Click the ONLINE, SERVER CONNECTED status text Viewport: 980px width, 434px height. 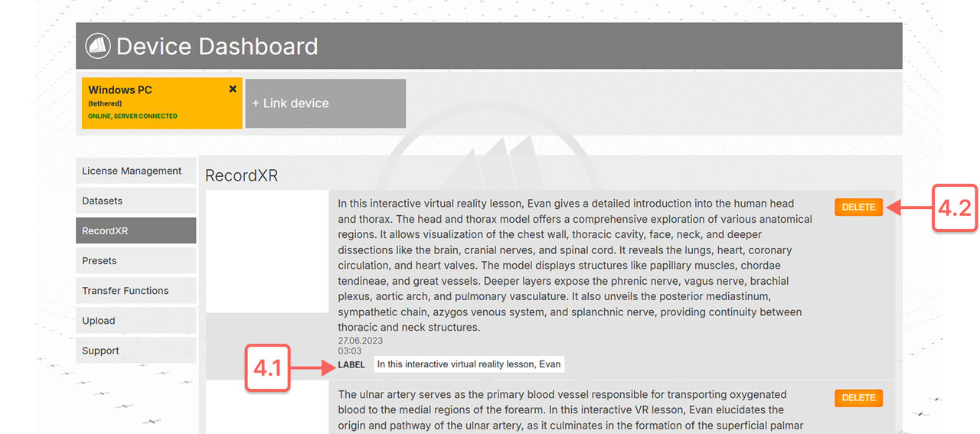[x=132, y=116]
